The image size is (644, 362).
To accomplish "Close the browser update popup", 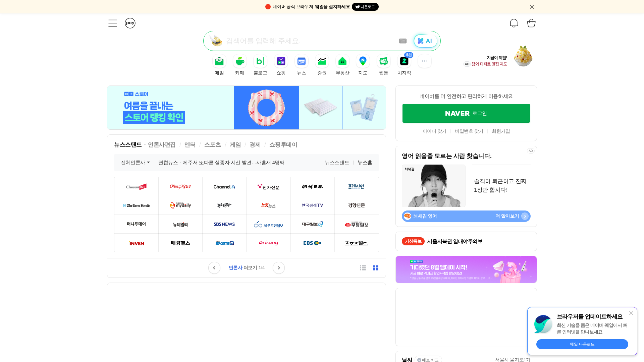I will pyautogui.click(x=631, y=313).
